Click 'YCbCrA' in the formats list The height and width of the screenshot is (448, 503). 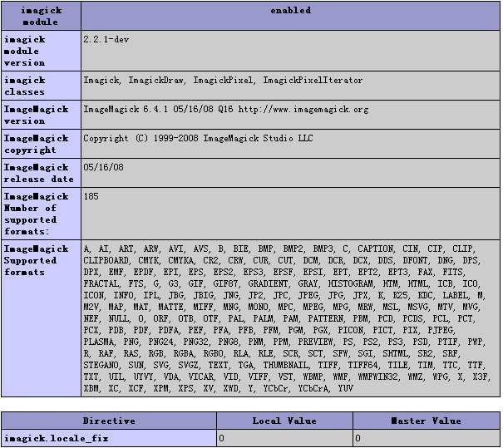(x=313, y=388)
